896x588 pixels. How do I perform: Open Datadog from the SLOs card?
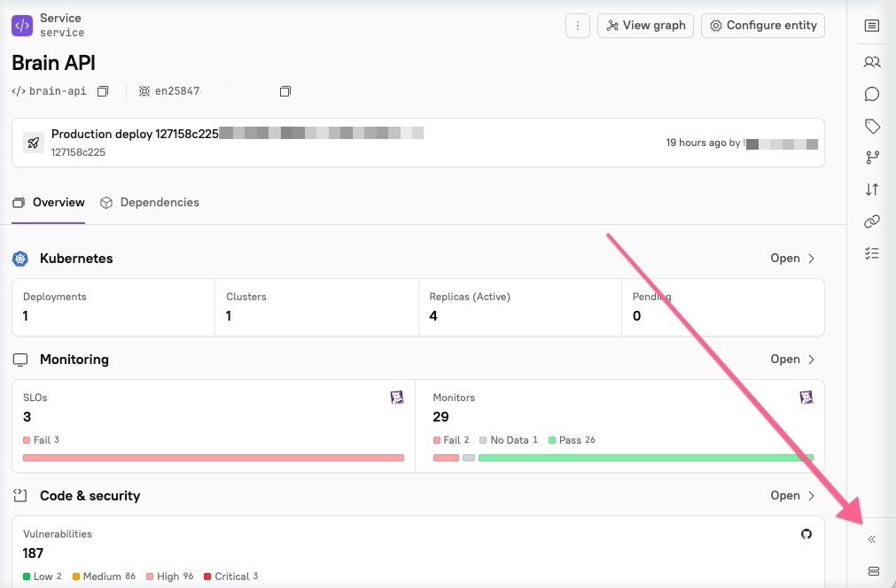(397, 397)
